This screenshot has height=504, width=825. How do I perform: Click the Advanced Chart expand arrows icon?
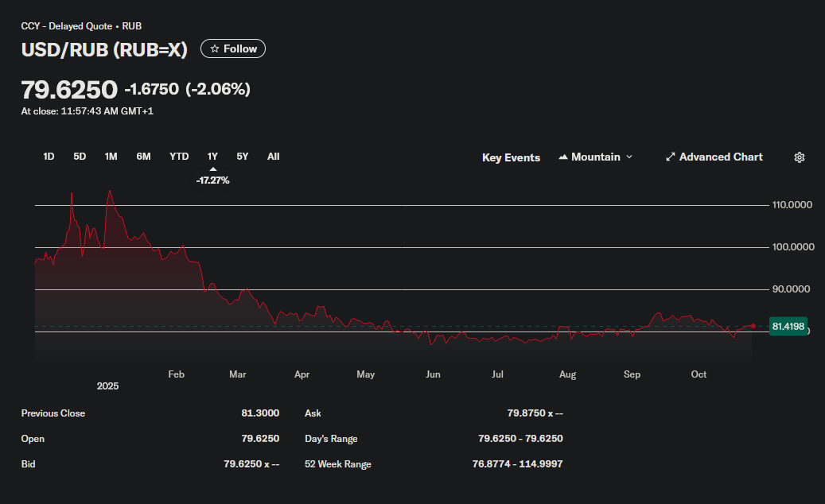[x=671, y=157]
